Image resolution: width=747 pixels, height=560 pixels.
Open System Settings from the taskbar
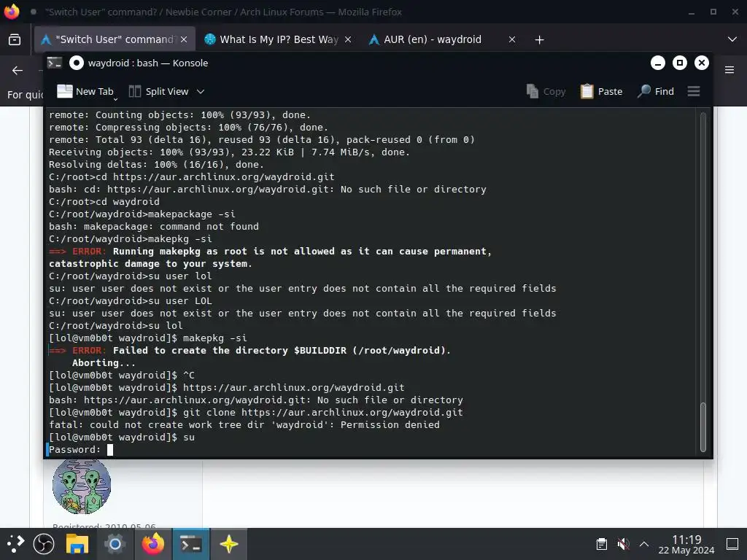click(115, 544)
